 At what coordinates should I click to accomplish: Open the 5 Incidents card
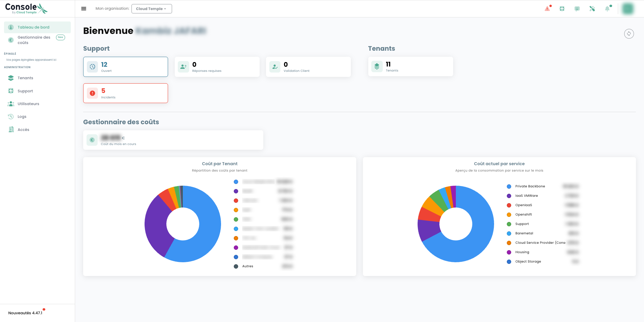click(x=125, y=93)
